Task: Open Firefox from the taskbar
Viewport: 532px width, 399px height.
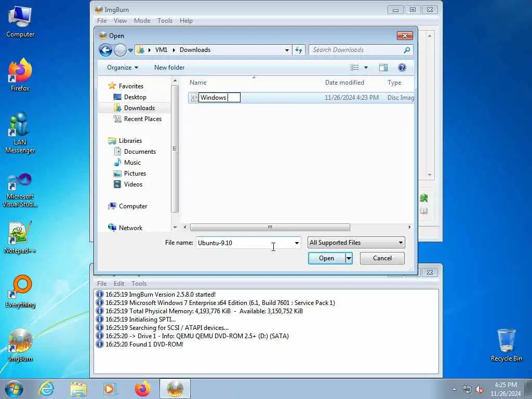Action: pos(142,389)
